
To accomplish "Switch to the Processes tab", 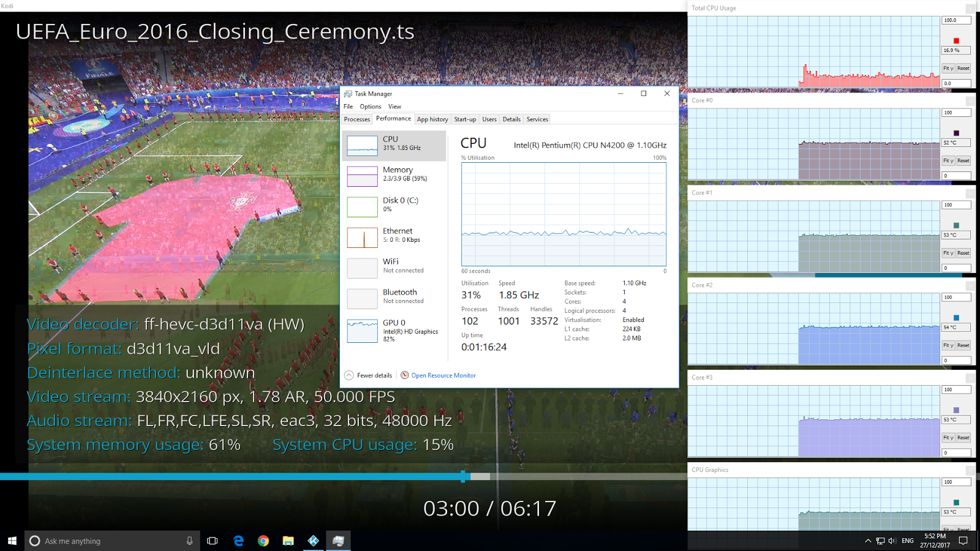I will point(357,119).
